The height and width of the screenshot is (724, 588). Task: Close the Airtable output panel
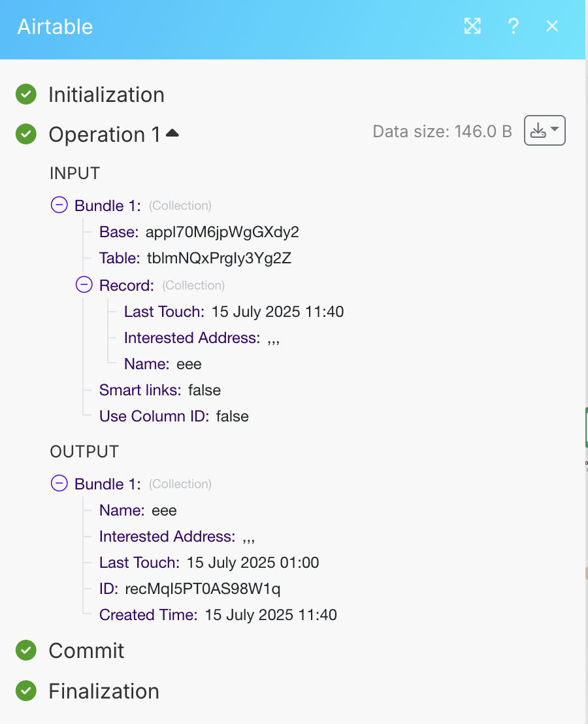pos(552,26)
